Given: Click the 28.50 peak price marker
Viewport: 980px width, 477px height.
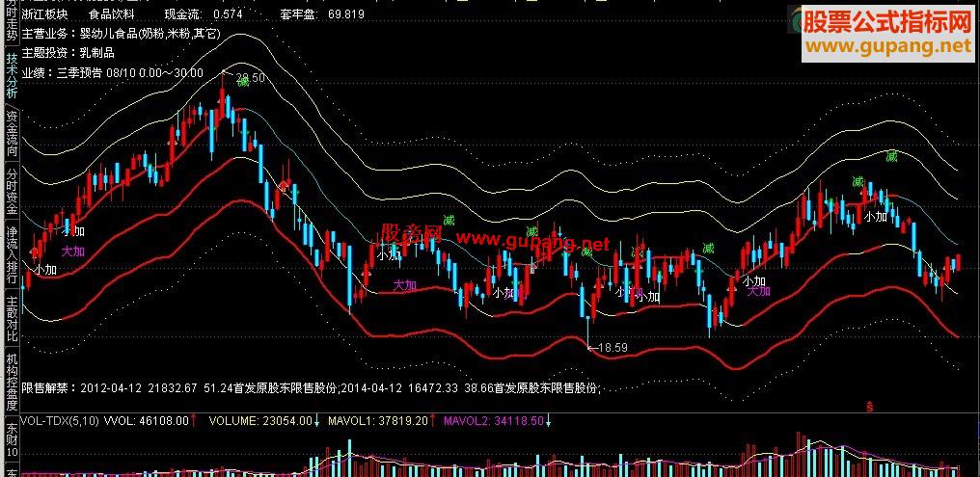Looking at the screenshot, I should [x=251, y=77].
